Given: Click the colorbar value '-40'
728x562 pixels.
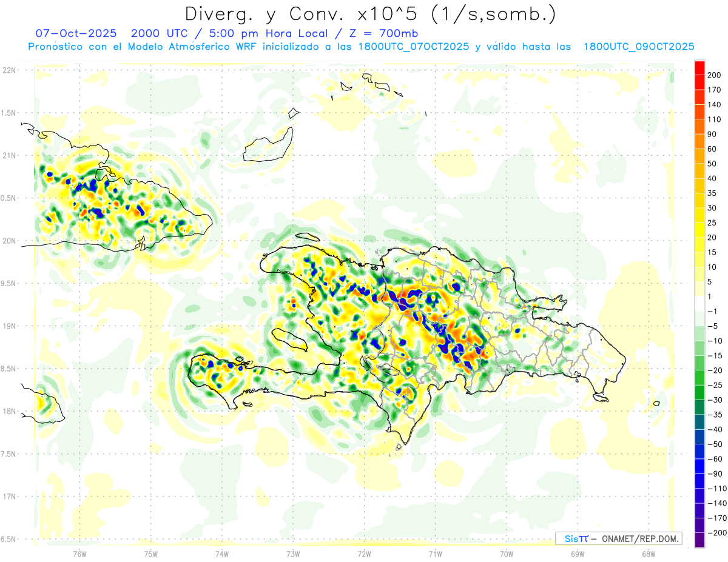Looking at the screenshot, I should click(715, 429).
